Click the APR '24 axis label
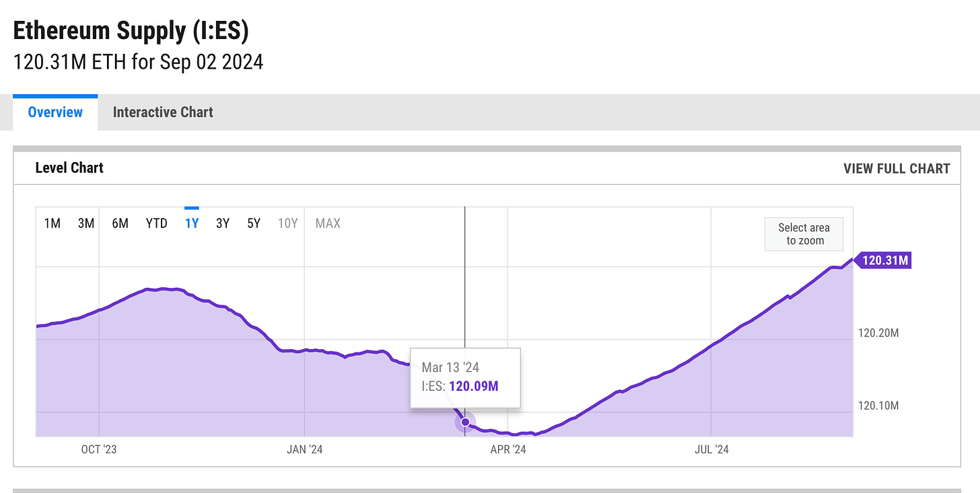 [x=508, y=449]
